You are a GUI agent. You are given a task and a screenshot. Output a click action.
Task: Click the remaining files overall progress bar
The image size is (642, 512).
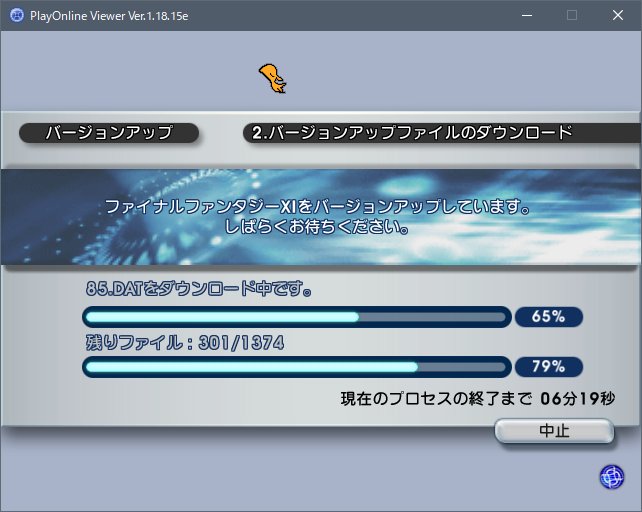[296, 367]
